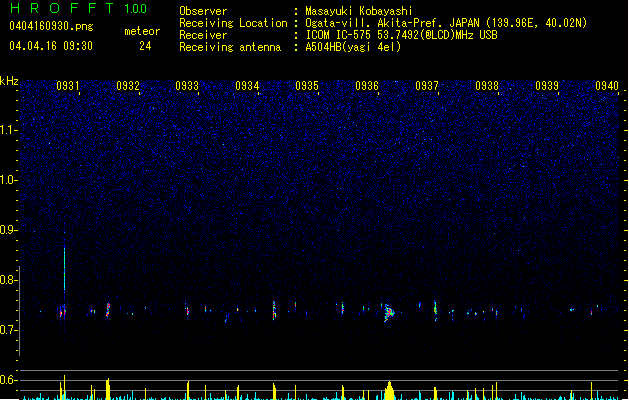This screenshot has height=400, width=629.
Task: Click the 1.0 kHz axis label
Action: coord(9,180)
